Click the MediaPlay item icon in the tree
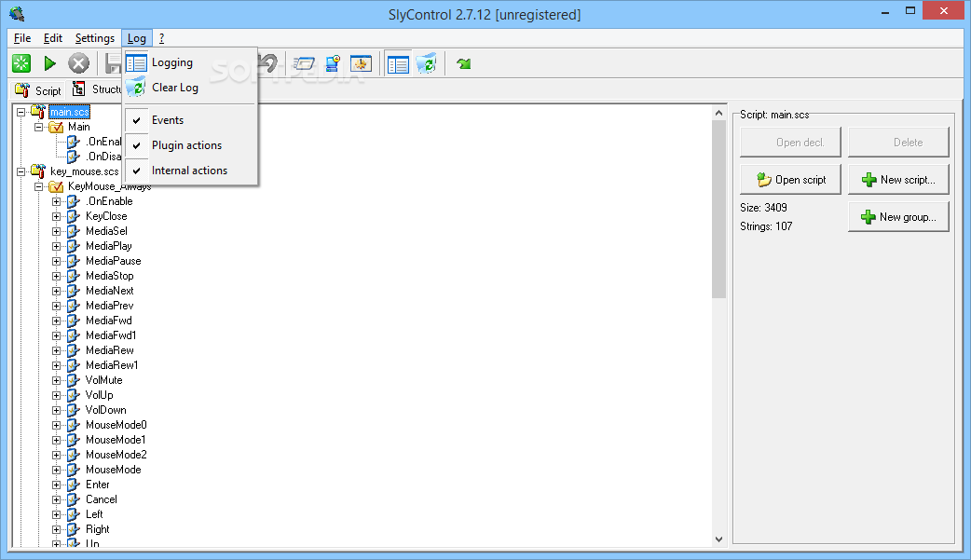 (x=74, y=246)
